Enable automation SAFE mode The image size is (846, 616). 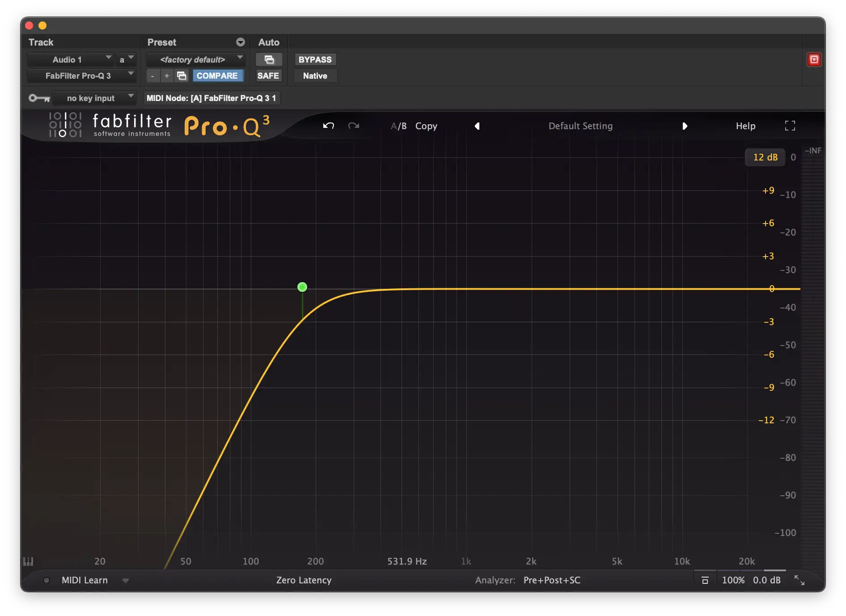pos(268,76)
